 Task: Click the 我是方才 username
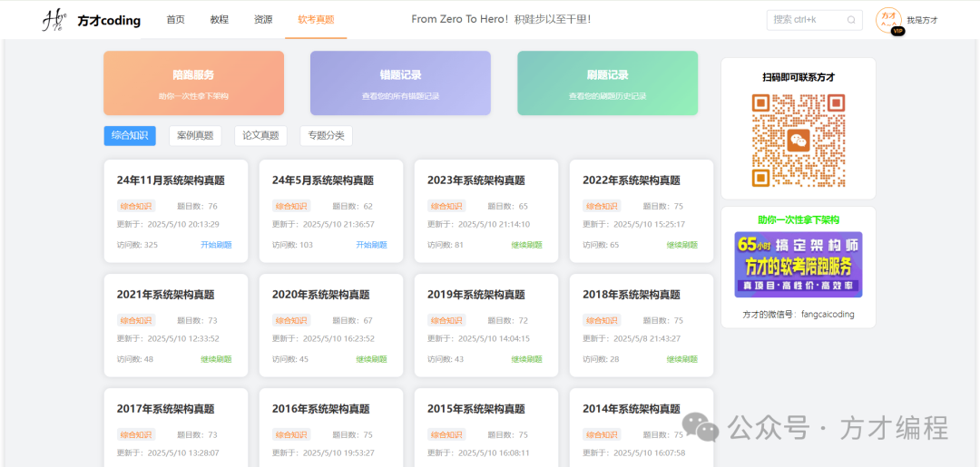pyautogui.click(x=923, y=21)
